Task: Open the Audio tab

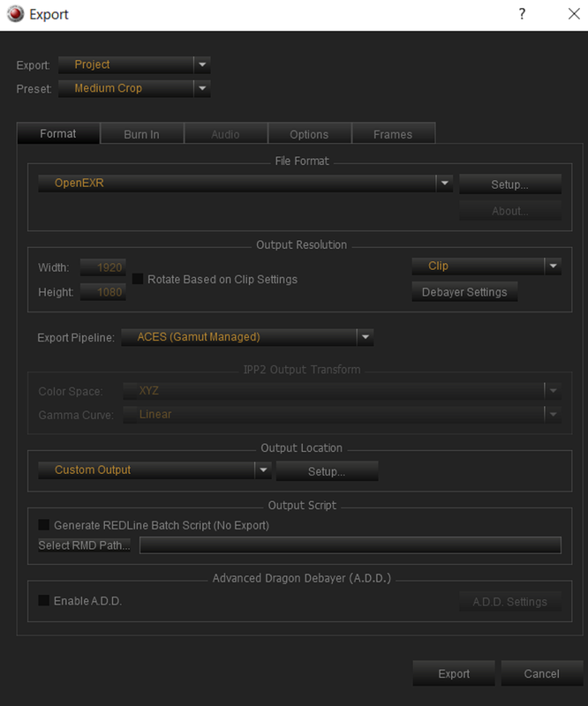Action: (226, 134)
